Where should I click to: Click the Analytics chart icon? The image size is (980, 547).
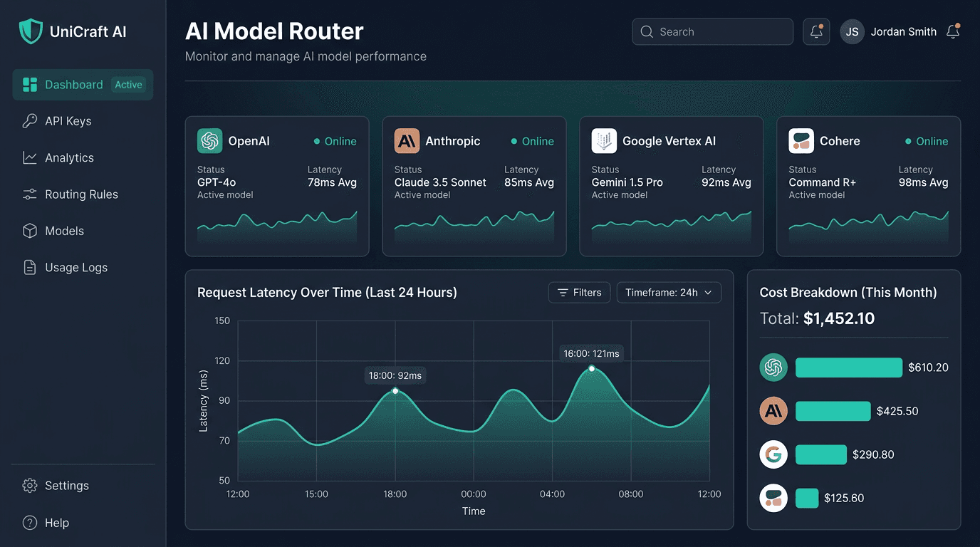(x=30, y=157)
